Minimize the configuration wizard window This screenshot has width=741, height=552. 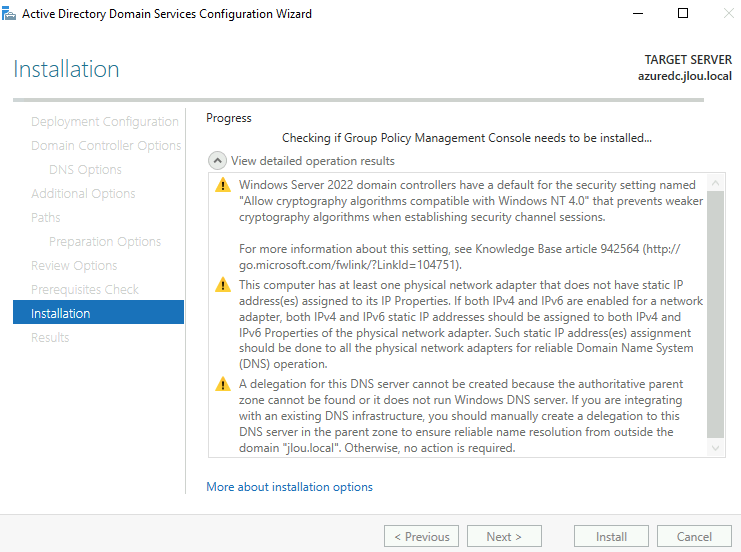pyautogui.click(x=638, y=14)
